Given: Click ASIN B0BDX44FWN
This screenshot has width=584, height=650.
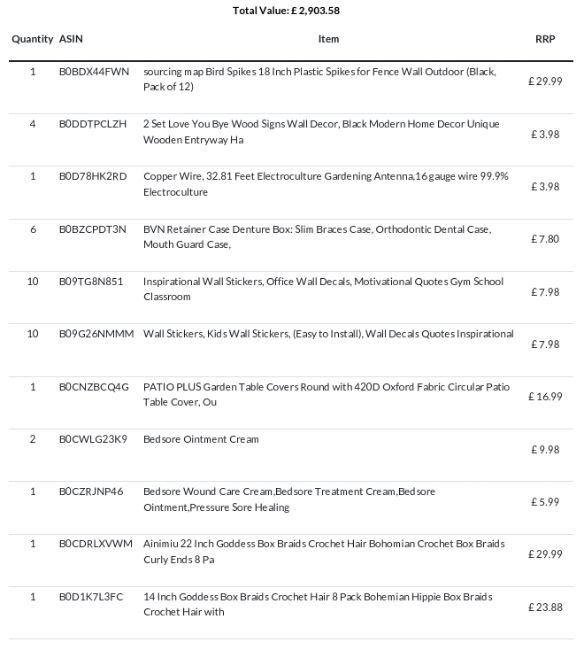Looking at the screenshot, I should coord(94,72).
